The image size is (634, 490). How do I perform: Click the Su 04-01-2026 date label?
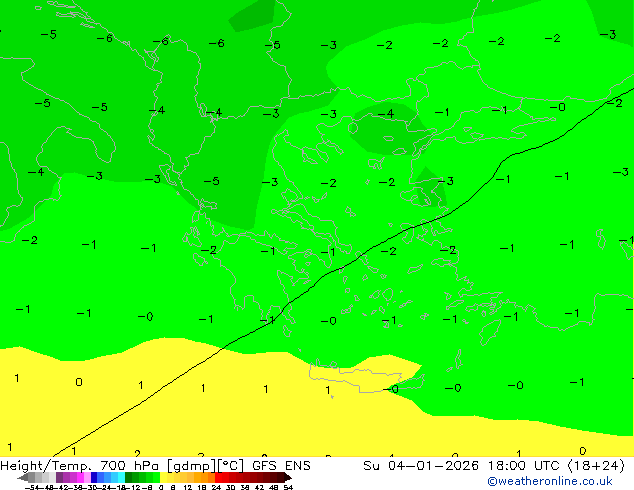[x=421, y=466]
